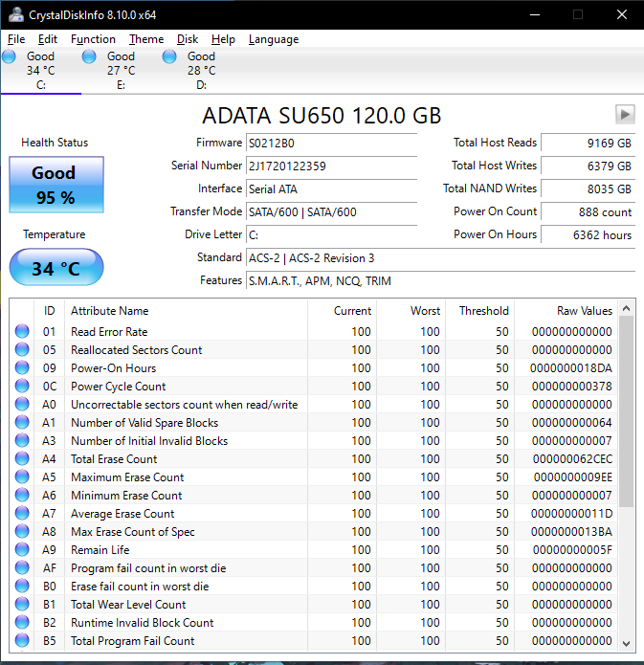Click status orb for Remain Life

tap(22, 549)
